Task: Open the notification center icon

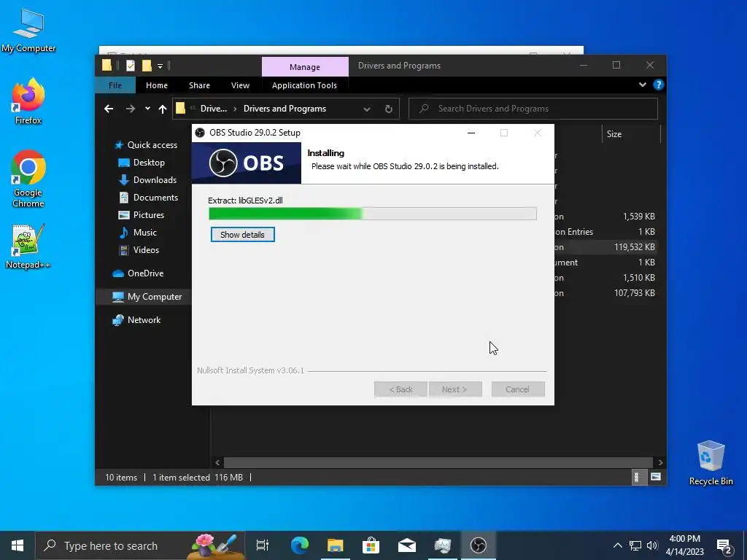Action: pyautogui.click(x=724, y=545)
